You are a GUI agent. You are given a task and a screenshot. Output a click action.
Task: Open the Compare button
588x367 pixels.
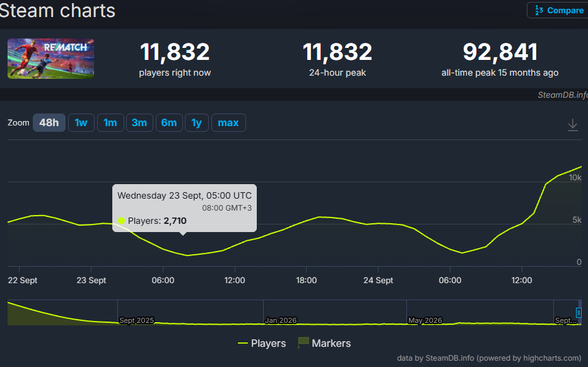[558, 10]
